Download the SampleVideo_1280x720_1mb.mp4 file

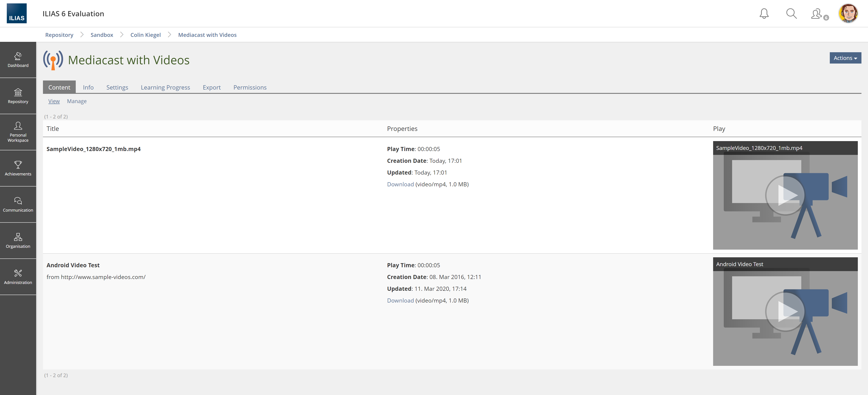(x=400, y=184)
